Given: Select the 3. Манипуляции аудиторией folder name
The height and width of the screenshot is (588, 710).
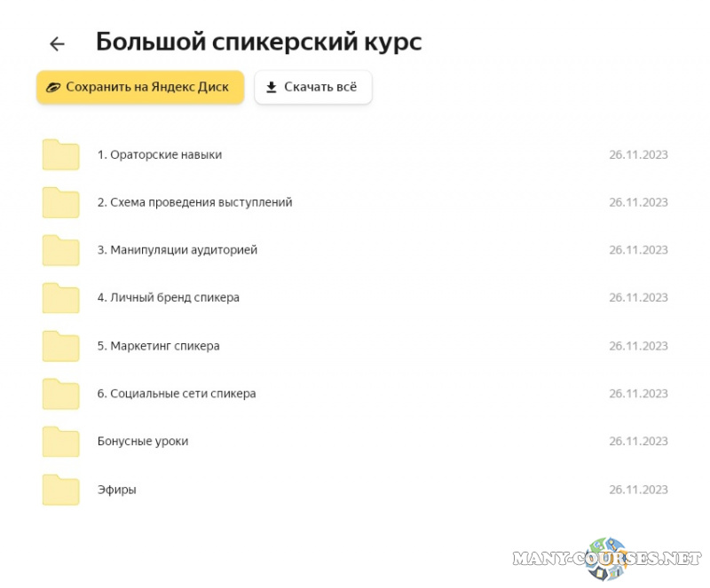Looking at the screenshot, I should point(177,250).
